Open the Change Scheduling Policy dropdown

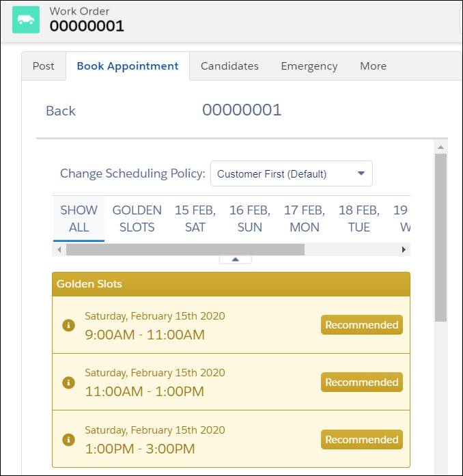[x=292, y=173]
